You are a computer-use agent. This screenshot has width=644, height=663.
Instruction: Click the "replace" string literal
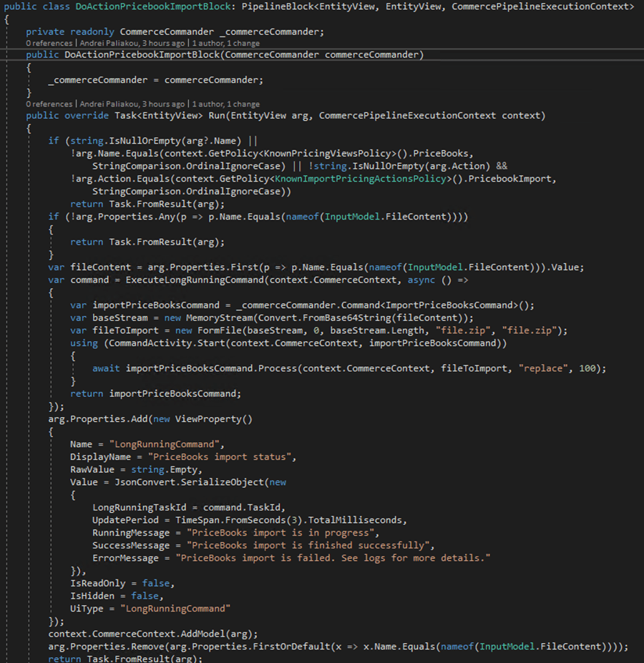tap(543, 368)
